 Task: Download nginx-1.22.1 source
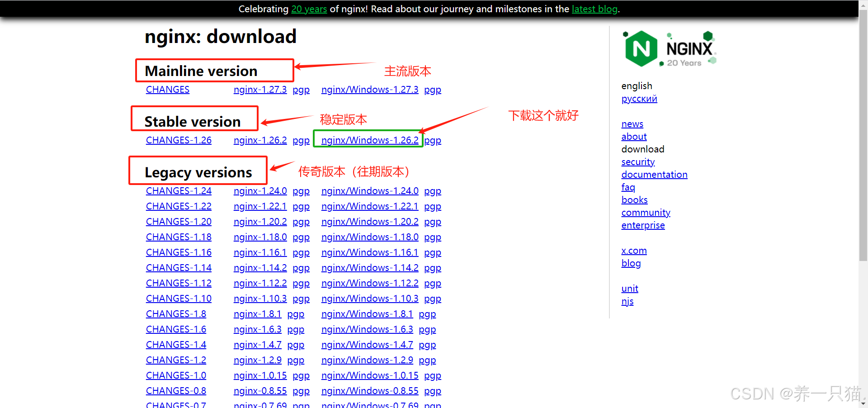click(260, 206)
